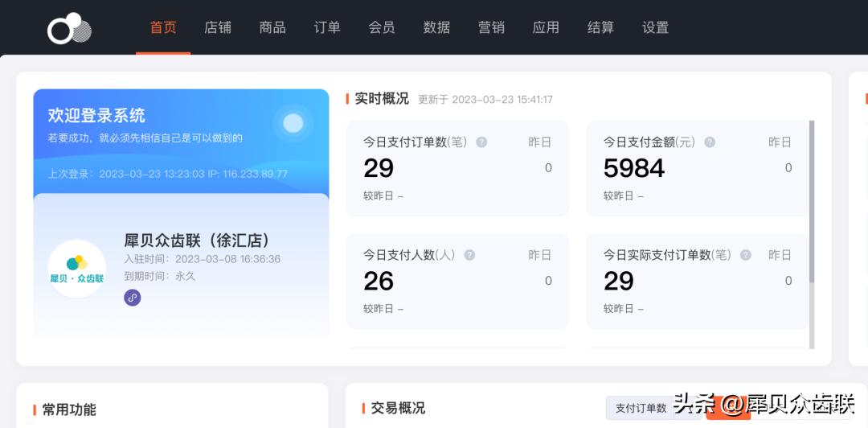Click the 交易概况 section heading
This screenshot has width=868, height=428.
point(398,409)
